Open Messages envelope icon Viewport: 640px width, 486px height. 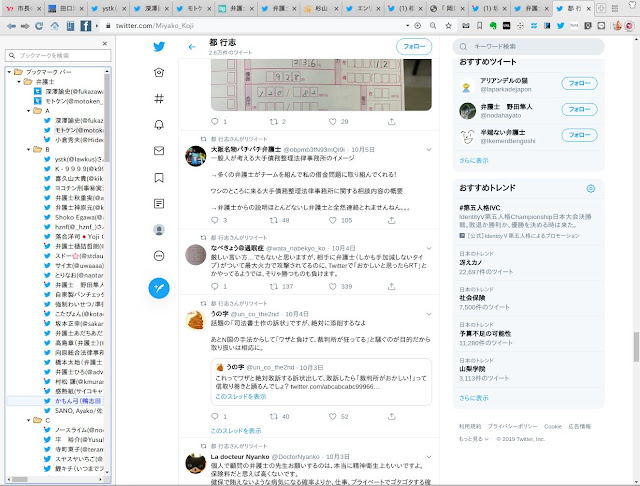click(159, 151)
